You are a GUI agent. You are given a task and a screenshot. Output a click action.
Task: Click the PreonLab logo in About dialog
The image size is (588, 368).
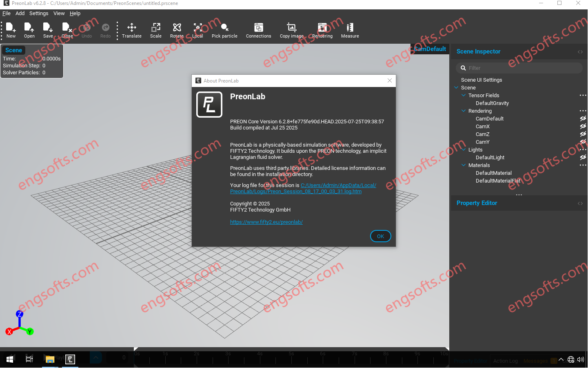[x=209, y=105]
